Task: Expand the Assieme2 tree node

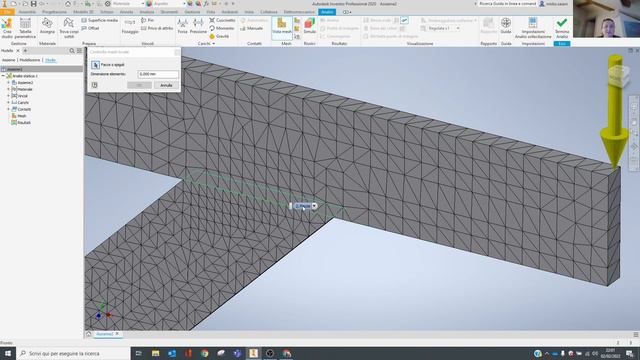Action: [x=8, y=82]
